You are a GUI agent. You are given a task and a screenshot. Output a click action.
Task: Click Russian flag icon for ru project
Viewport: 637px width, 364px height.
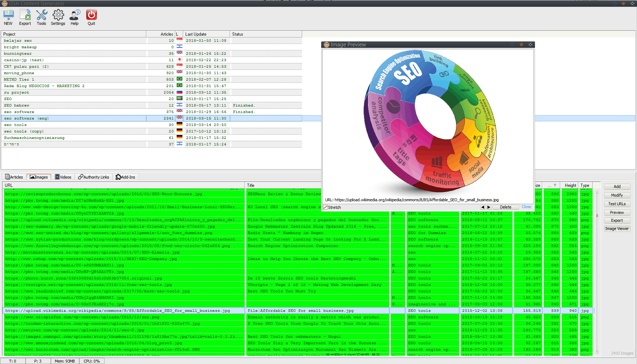tap(180, 92)
